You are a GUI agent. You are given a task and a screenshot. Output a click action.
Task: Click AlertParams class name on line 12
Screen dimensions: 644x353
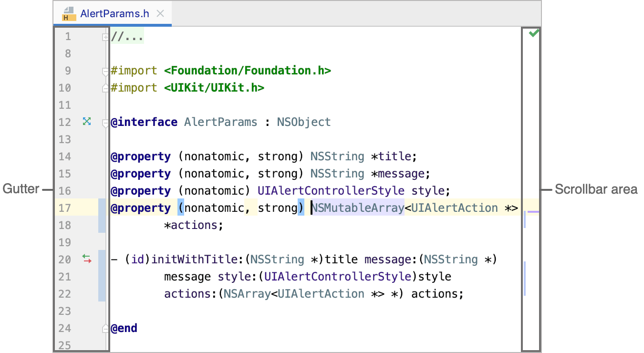[221, 122]
